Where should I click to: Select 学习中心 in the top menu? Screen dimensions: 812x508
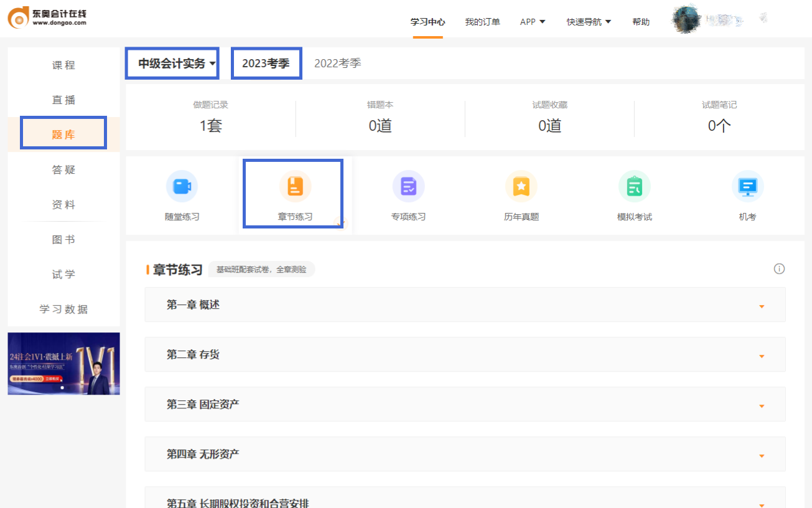point(427,21)
